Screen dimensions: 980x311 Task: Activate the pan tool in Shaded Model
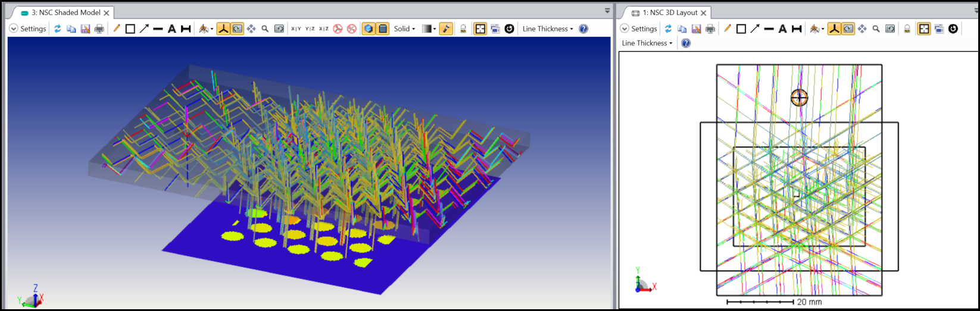(251, 29)
